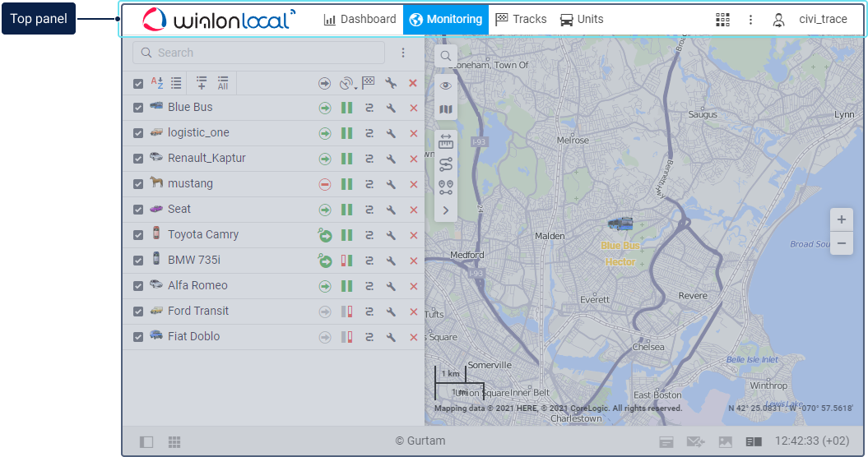Click BMW 735i connection state bars
The width and height of the screenshot is (868, 457).
click(346, 261)
